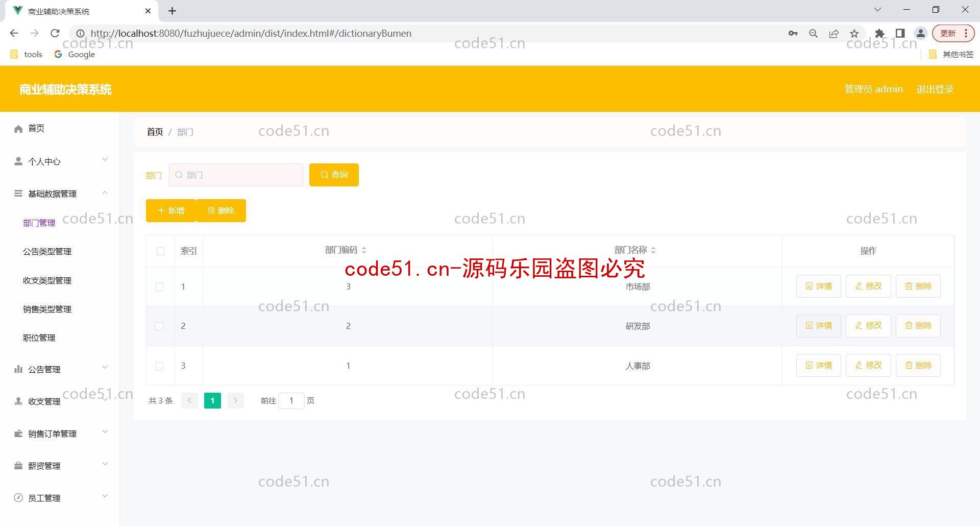Expand the 销售订单管理 menu
Viewport: 980px width, 526px height.
click(x=105, y=432)
